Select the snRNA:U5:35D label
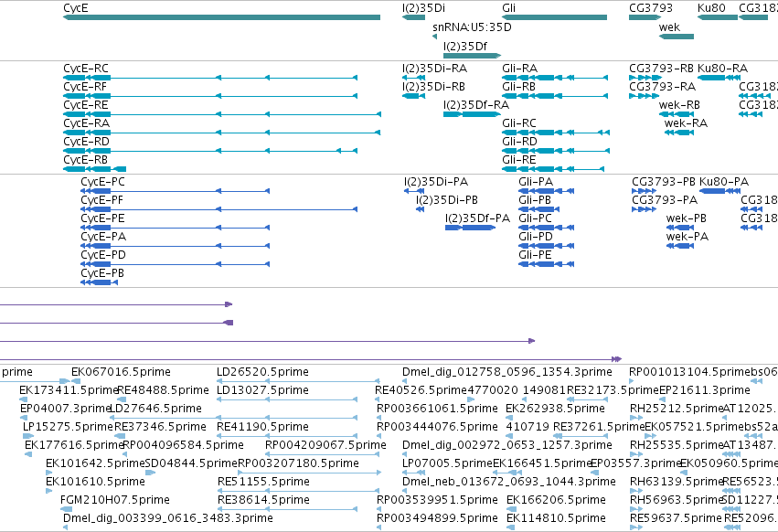 click(472, 27)
